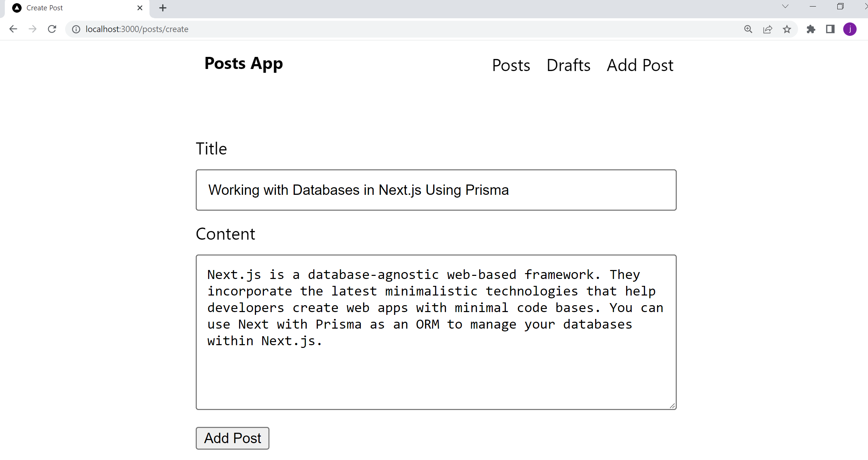Open the tab search chevron dropdown

[x=785, y=7]
